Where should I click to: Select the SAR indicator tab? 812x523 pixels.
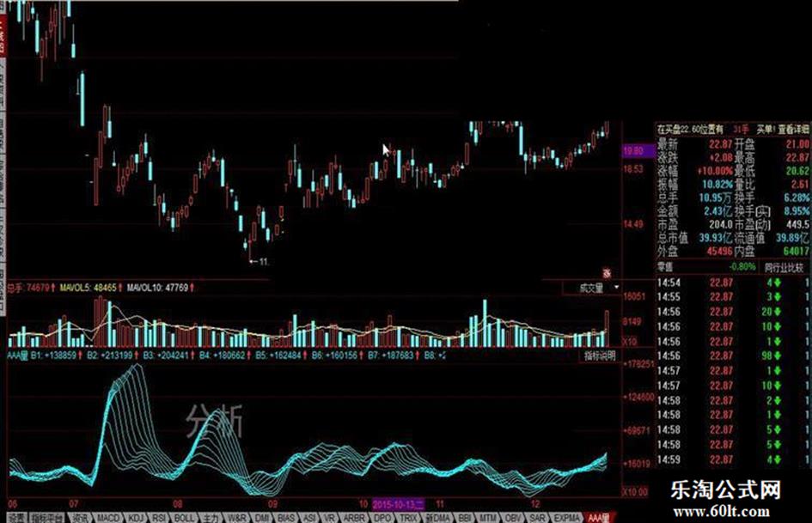[538, 518]
